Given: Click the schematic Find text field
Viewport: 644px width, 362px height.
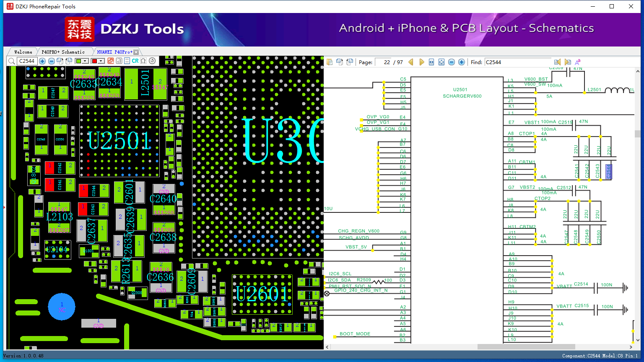Looking at the screenshot, I should click(518, 62).
